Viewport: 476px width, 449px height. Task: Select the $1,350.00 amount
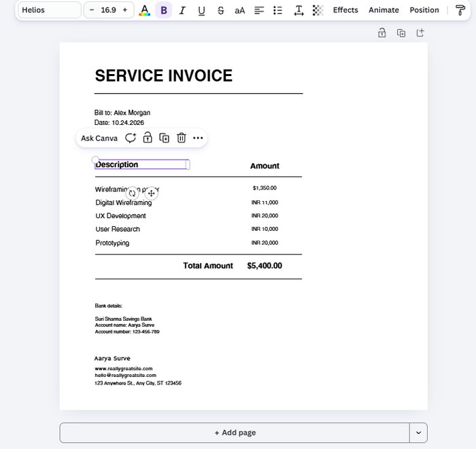click(265, 188)
